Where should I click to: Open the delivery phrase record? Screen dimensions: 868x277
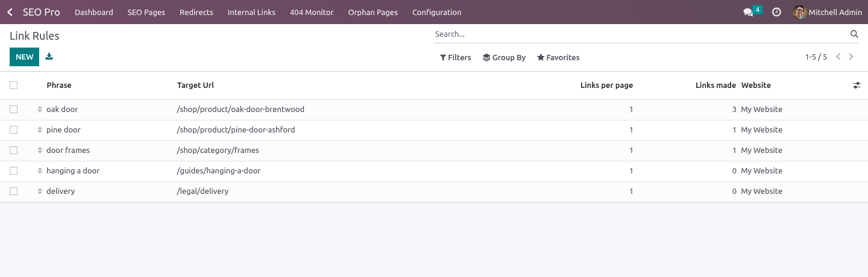click(61, 191)
